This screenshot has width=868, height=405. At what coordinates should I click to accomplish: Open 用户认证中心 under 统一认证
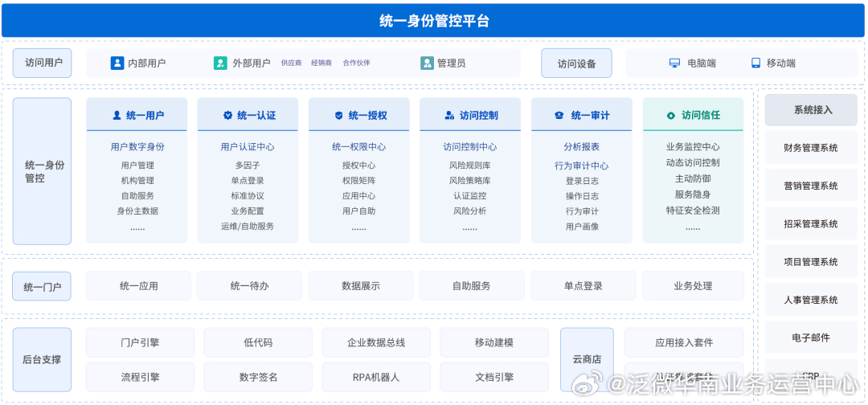pyautogui.click(x=248, y=147)
